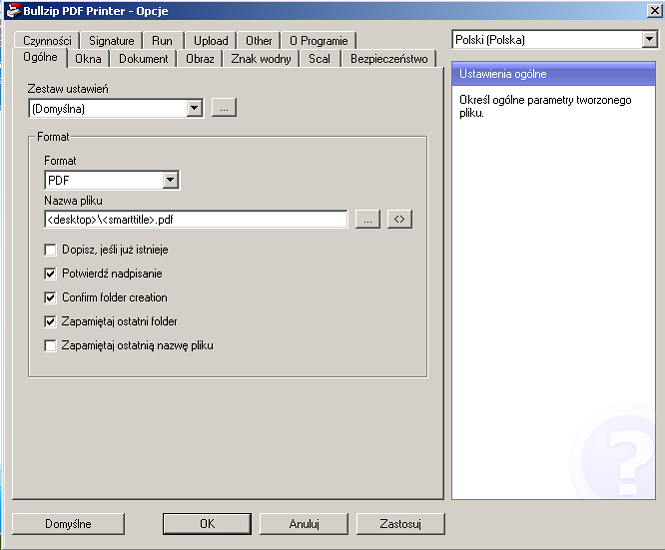665x550 pixels.
Task: Click the 'Ustawienia ogólne' help header
Action: [x=553, y=74]
